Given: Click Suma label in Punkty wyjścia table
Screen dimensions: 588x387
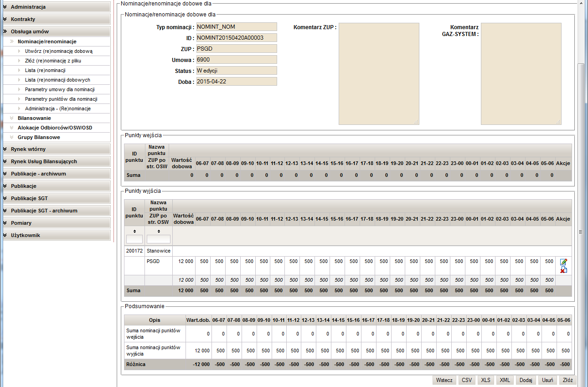Looking at the screenshot, I should click(x=134, y=290).
